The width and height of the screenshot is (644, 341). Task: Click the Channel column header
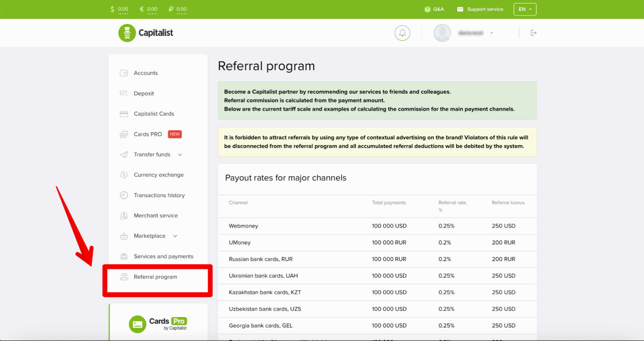click(238, 203)
